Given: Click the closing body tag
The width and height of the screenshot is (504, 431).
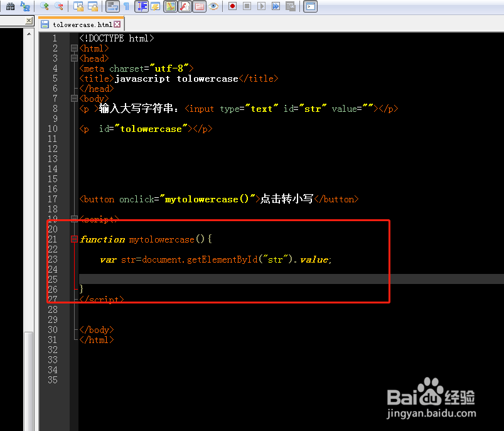Looking at the screenshot, I should (97, 330).
